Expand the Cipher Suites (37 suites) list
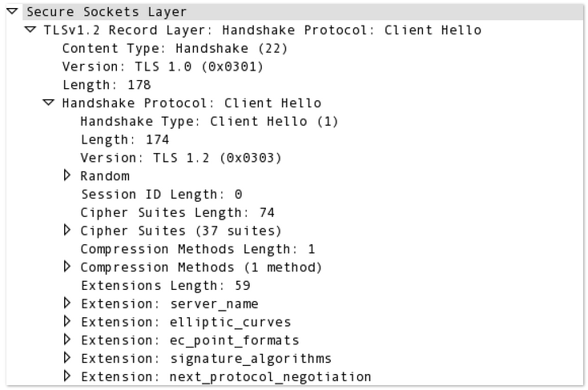The width and height of the screenshot is (588, 390). point(67,231)
